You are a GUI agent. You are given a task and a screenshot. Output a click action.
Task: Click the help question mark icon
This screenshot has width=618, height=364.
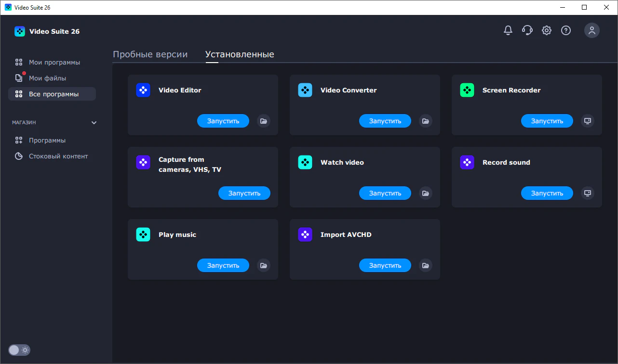click(x=566, y=30)
